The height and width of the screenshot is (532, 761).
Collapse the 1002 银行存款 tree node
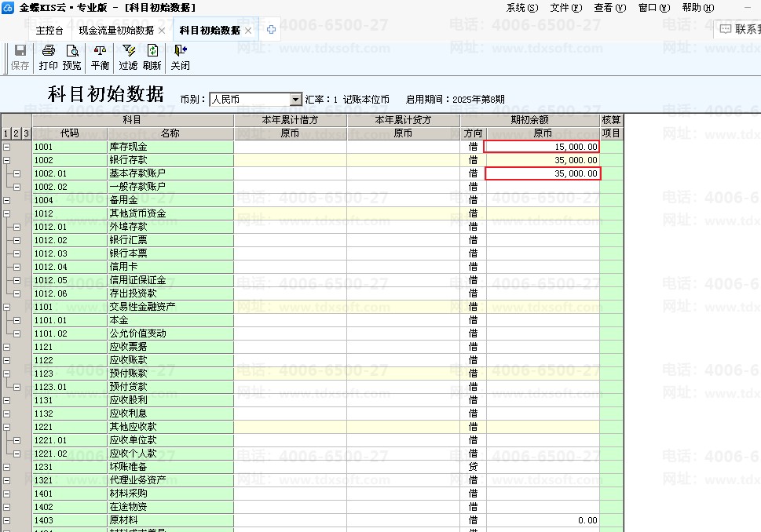[x=7, y=160]
